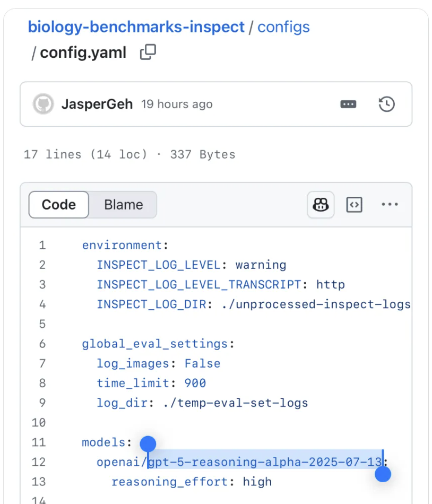Click line number 12
The height and width of the screenshot is (504, 432).
coord(39,462)
